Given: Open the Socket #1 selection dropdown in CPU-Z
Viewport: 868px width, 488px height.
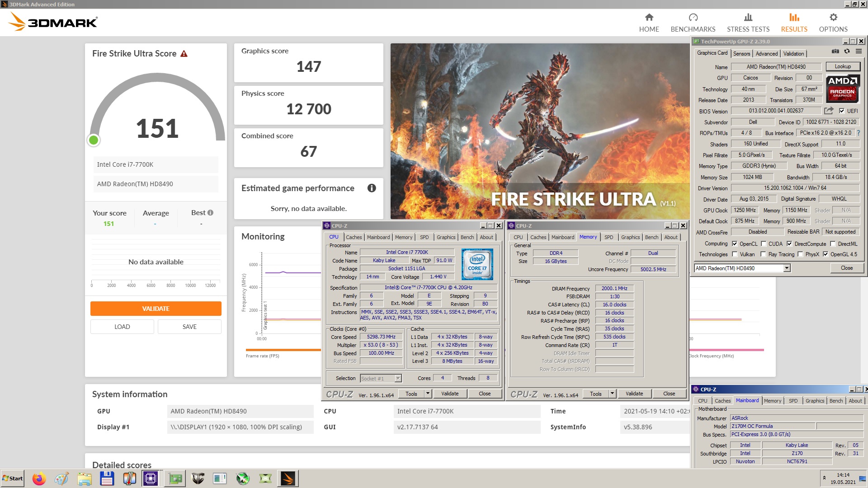Looking at the screenshot, I should [398, 379].
